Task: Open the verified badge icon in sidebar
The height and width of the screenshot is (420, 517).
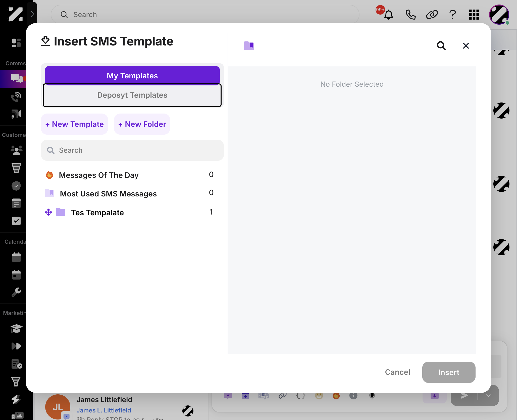Action: pos(16,186)
